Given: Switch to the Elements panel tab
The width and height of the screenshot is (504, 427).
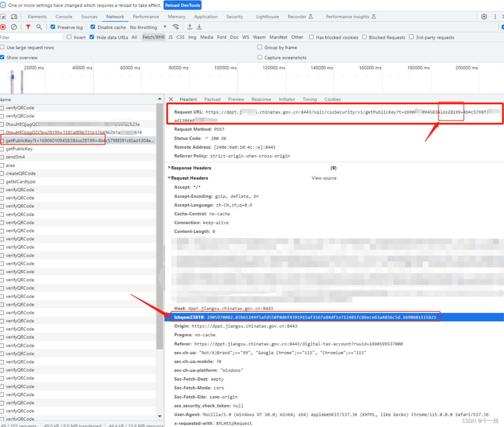Looking at the screenshot, I should (x=37, y=17).
